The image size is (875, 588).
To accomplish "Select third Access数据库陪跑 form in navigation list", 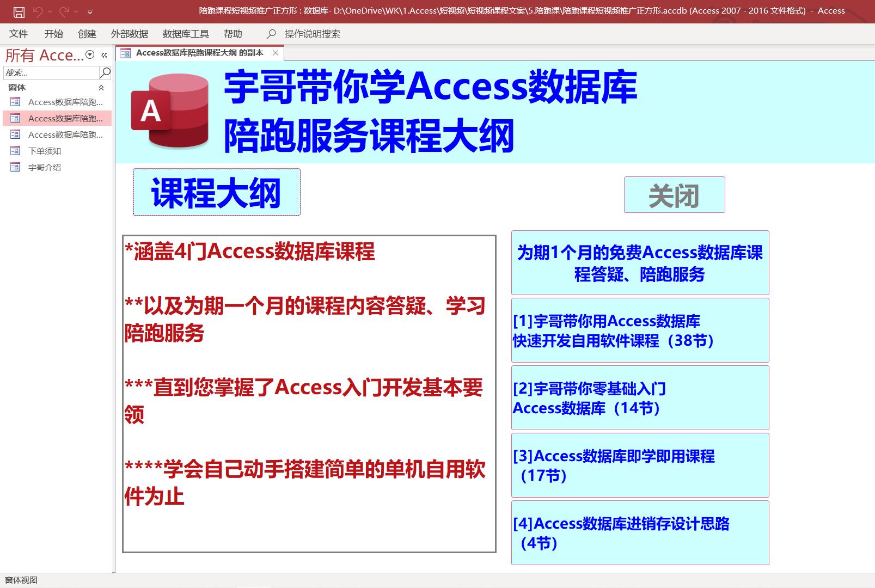I will tap(57, 134).
